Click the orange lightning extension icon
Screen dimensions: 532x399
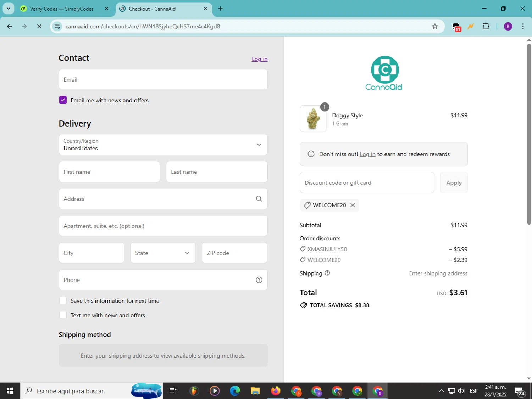click(471, 26)
